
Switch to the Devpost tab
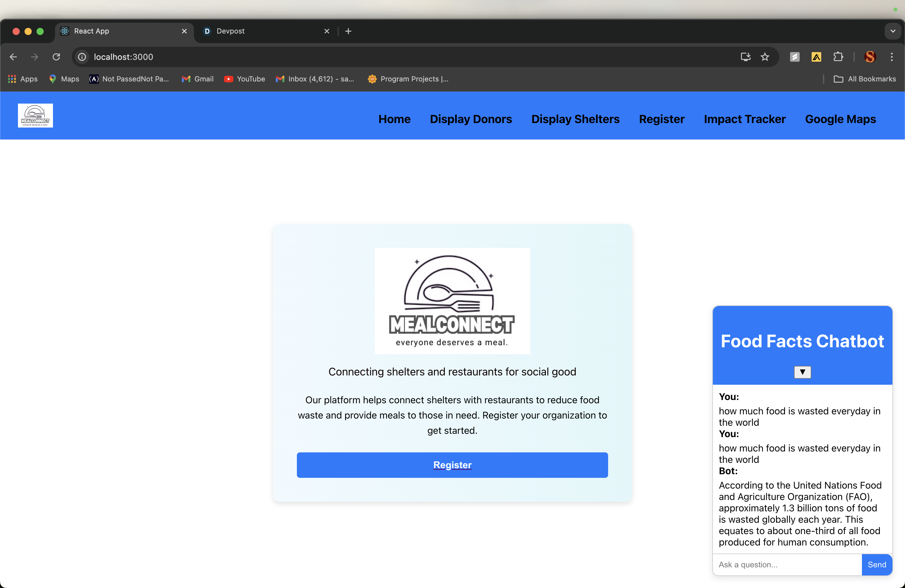click(262, 31)
